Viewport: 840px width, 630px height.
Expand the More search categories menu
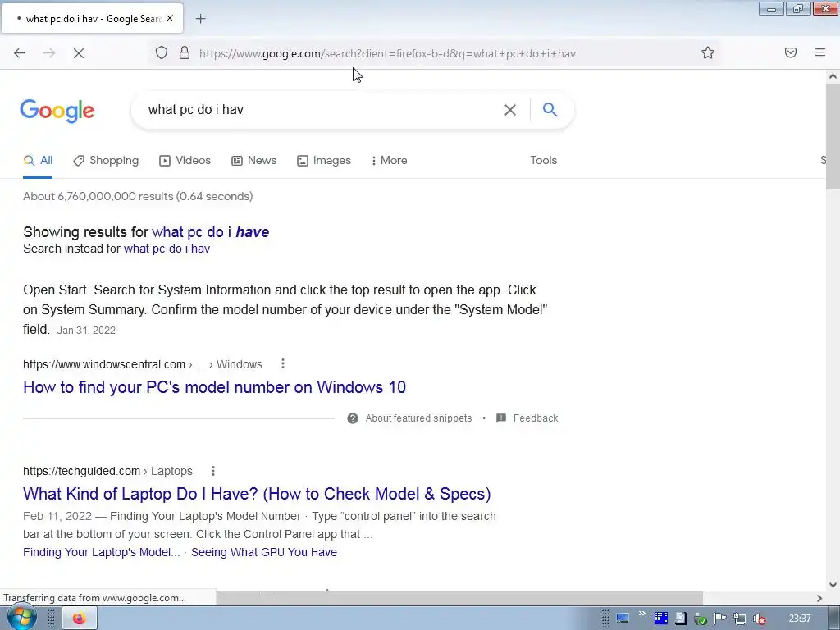390,161
